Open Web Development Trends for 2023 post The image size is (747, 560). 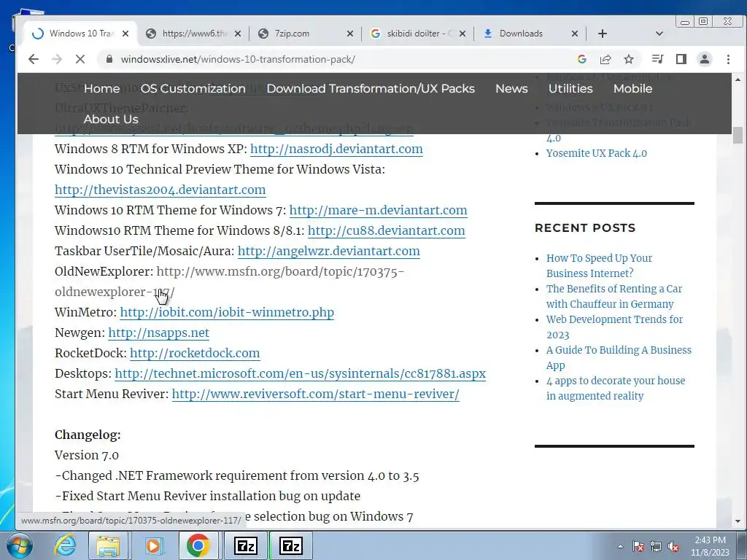tap(614, 327)
